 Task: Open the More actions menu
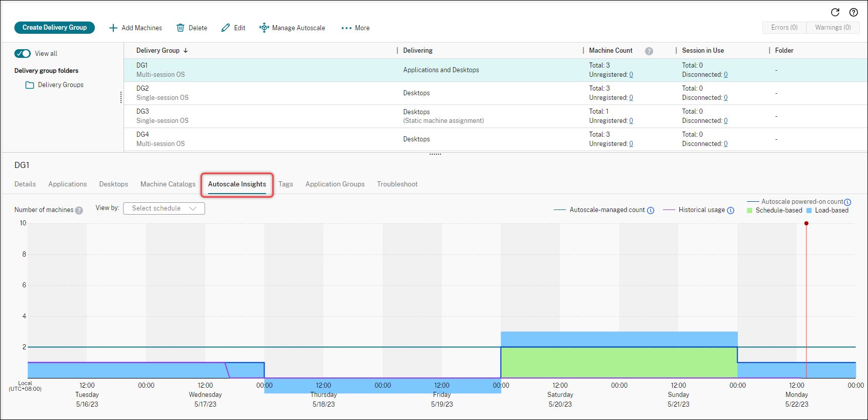point(355,28)
